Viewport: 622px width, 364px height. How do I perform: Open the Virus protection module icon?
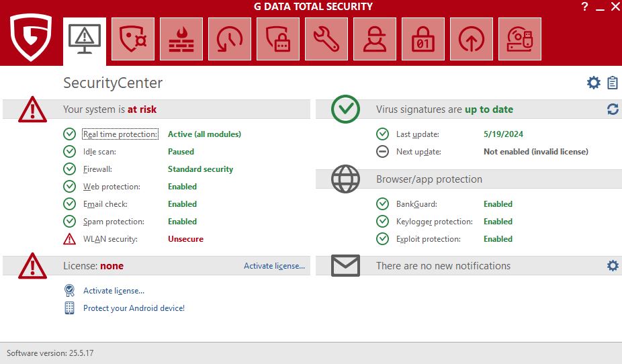[x=133, y=39]
